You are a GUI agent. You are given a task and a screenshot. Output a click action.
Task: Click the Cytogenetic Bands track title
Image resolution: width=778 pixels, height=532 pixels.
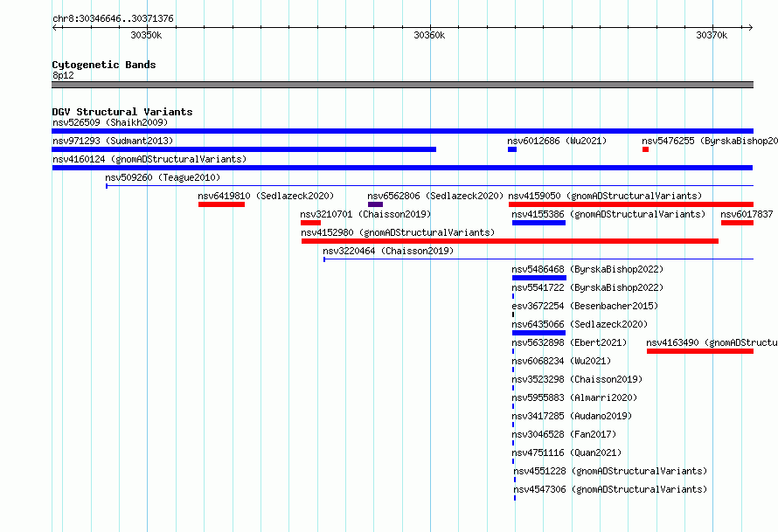click(x=104, y=65)
